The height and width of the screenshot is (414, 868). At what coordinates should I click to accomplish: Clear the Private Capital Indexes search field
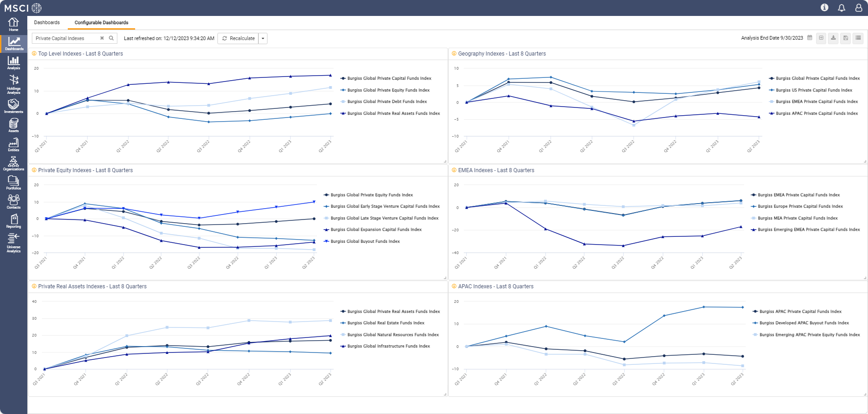click(102, 39)
